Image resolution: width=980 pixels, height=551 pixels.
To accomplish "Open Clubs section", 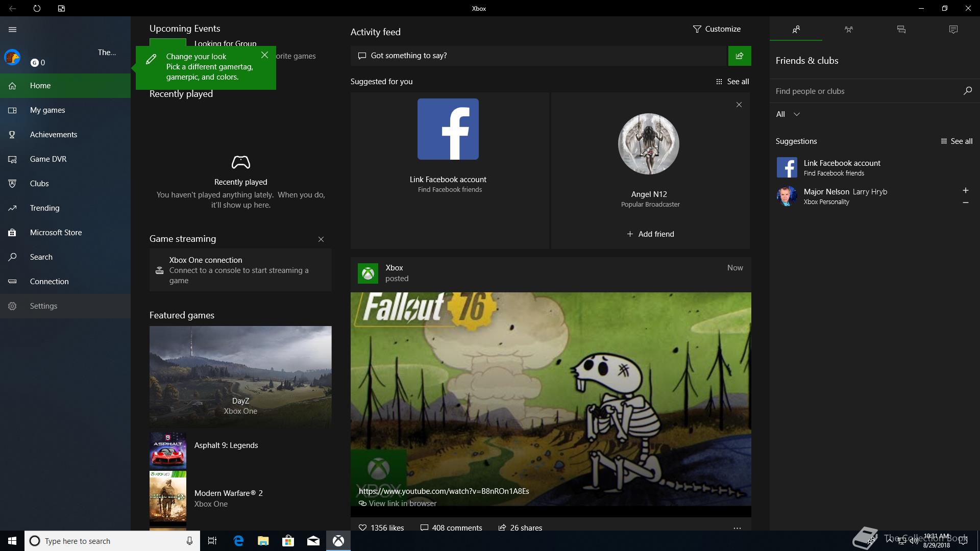I will tap(65, 184).
